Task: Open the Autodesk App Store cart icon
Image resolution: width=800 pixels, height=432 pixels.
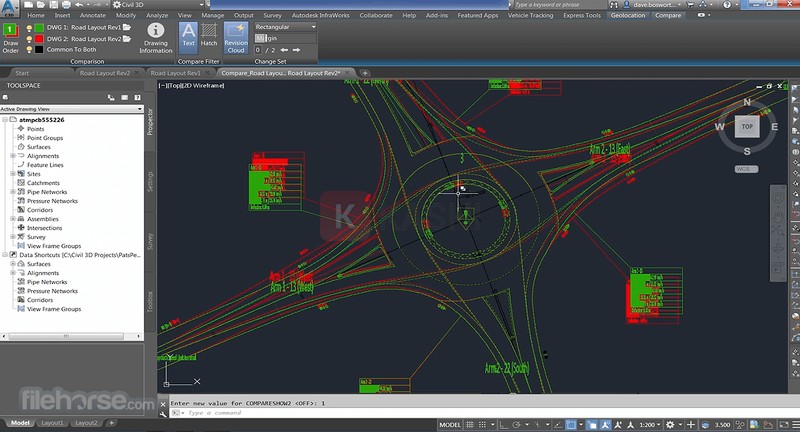Action: click(690, 5)
